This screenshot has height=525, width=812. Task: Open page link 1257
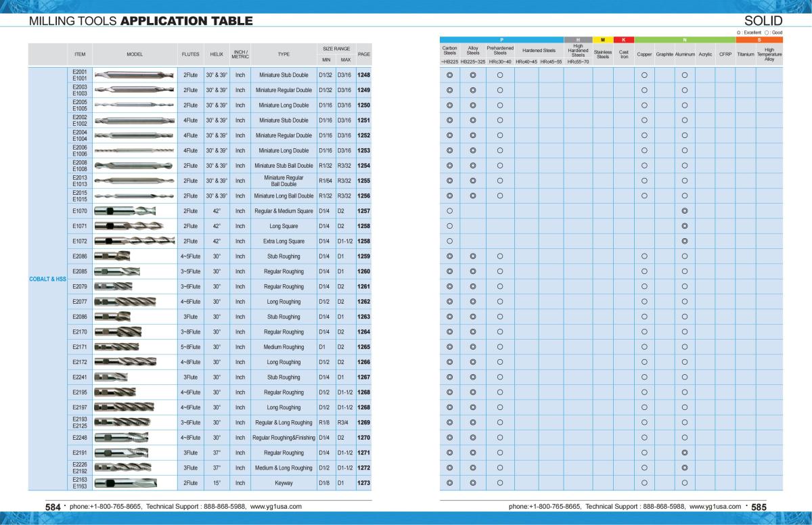(363, 211)
